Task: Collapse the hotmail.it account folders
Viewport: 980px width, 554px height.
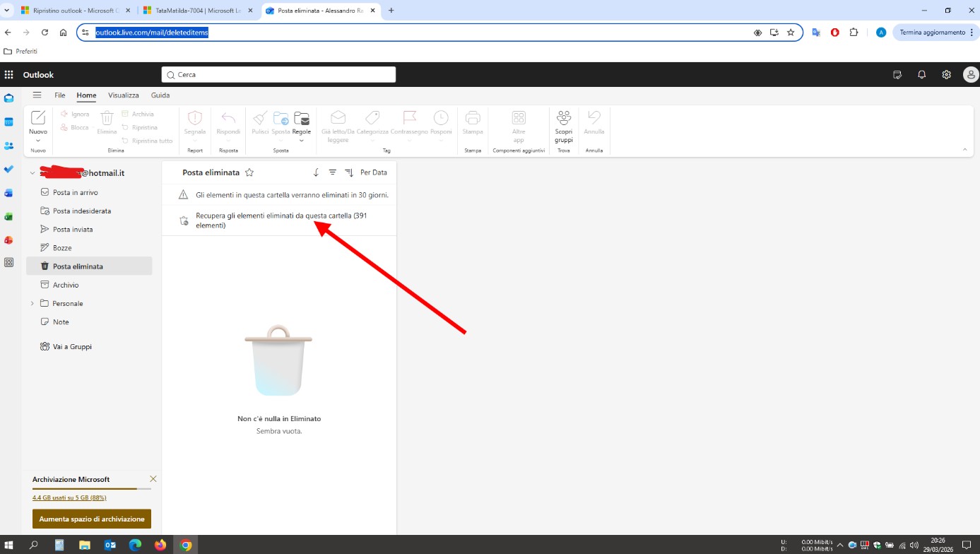Action: point(32,173)
